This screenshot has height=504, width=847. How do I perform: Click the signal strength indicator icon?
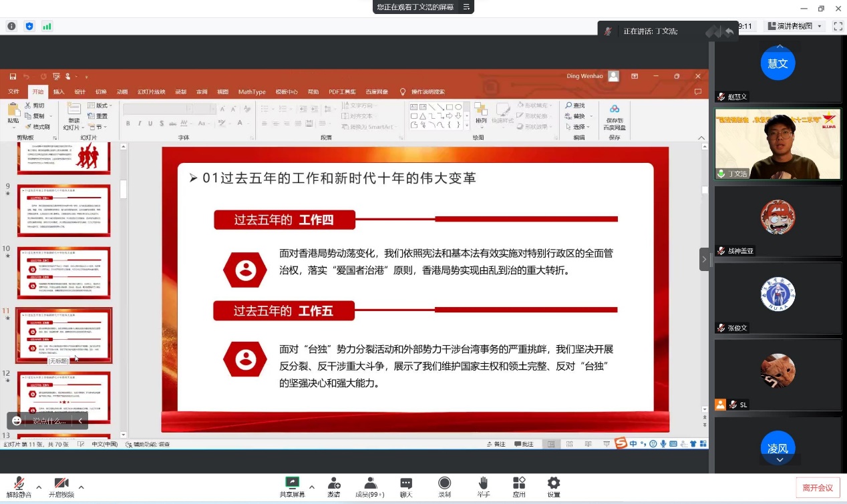[x=47, y=26]
